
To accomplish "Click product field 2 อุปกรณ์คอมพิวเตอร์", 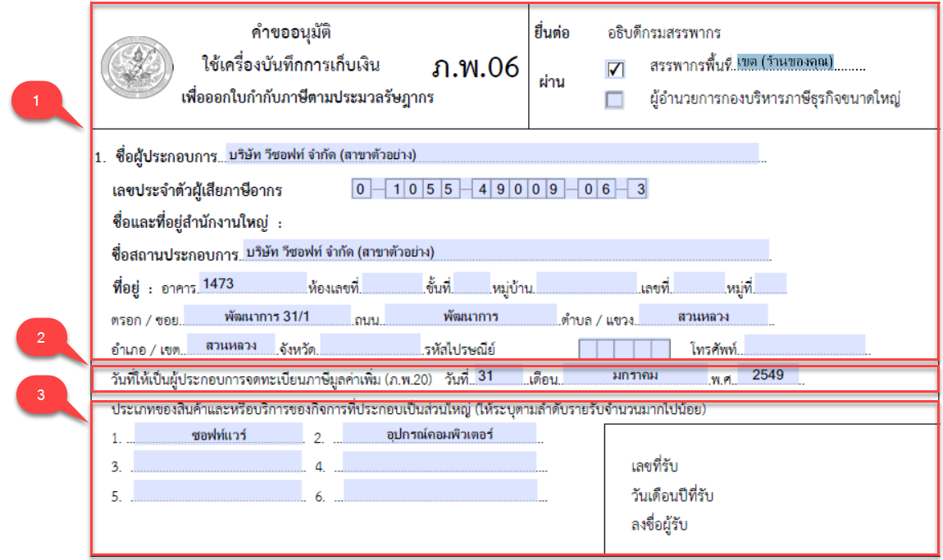I will (440, 435).
